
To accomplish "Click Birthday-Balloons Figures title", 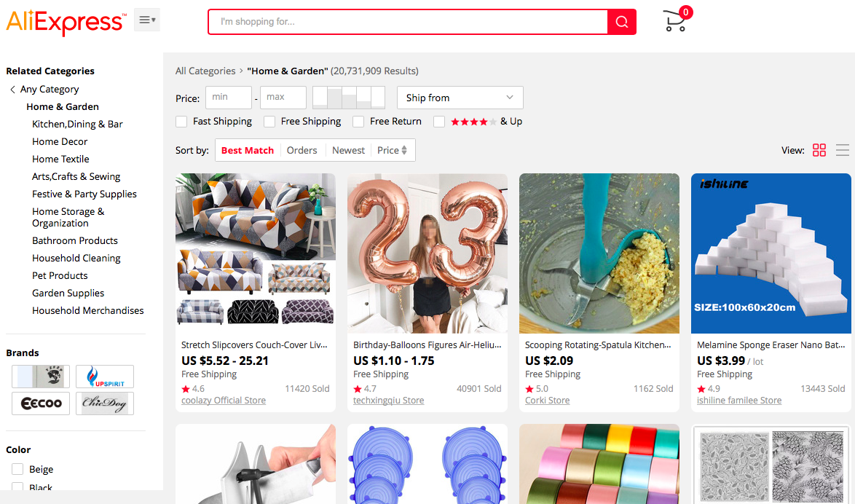I will click(x=427, y=344).
